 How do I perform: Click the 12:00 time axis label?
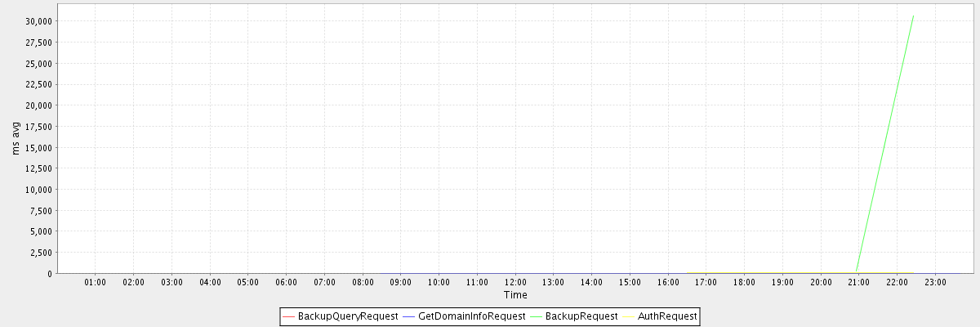[515, 282]
